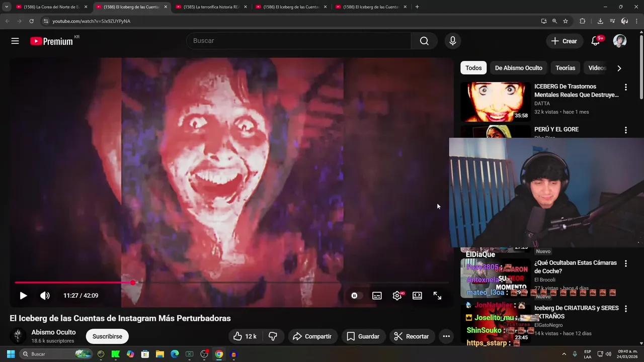
Task: Click the magnifier search button
Action: coord(424,41)
